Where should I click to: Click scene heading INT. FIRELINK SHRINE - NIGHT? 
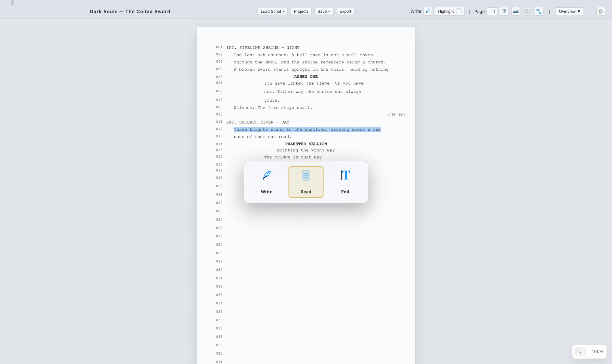263,48
